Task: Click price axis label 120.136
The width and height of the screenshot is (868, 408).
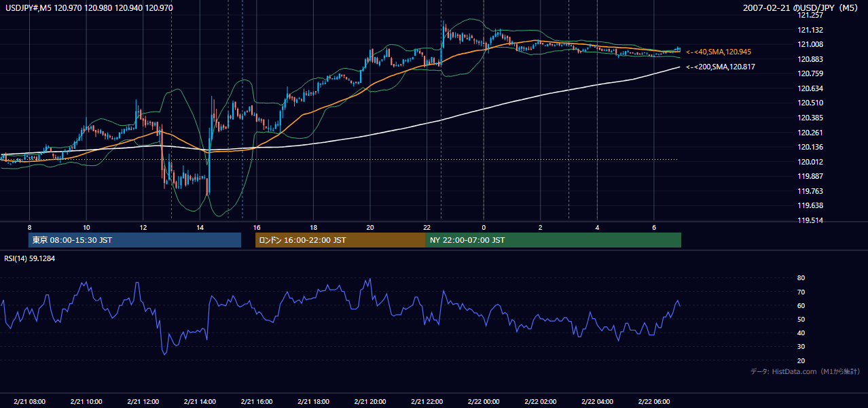Action: coord(810,147)
